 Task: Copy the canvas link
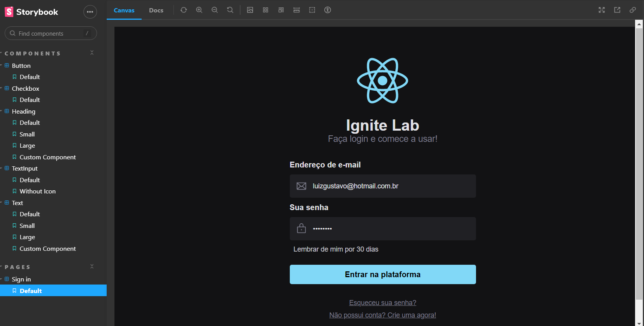coord(633,10)
